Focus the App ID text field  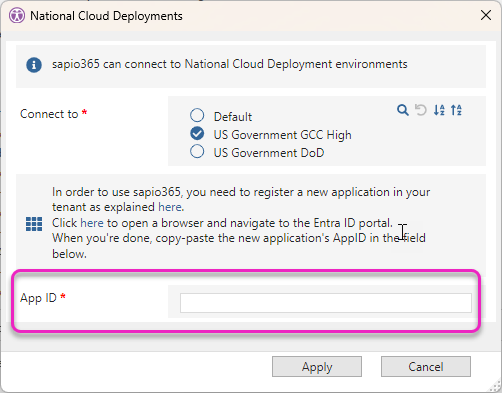pyautogui.click(x=326, y=303)
